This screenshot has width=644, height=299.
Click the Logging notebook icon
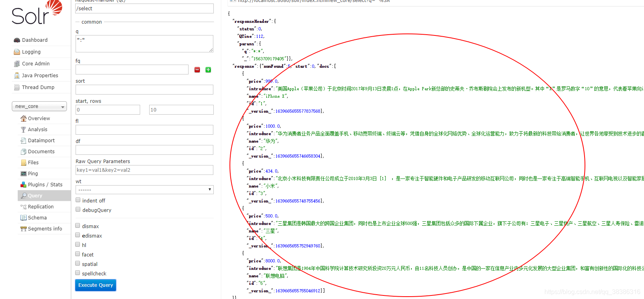point(17,52)
